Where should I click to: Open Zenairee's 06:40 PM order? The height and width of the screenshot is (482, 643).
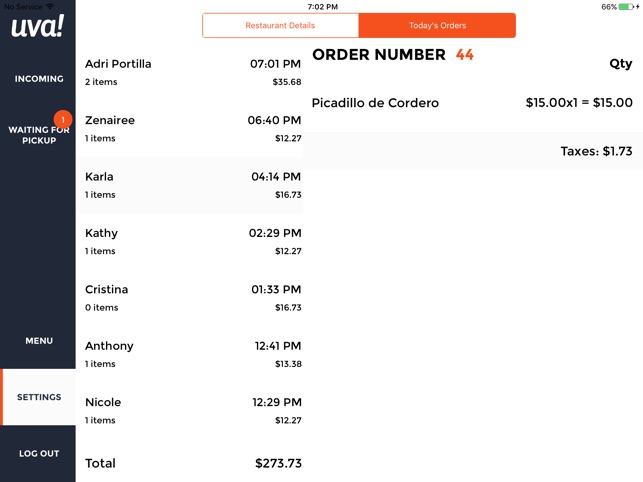(x=192, y=128)
